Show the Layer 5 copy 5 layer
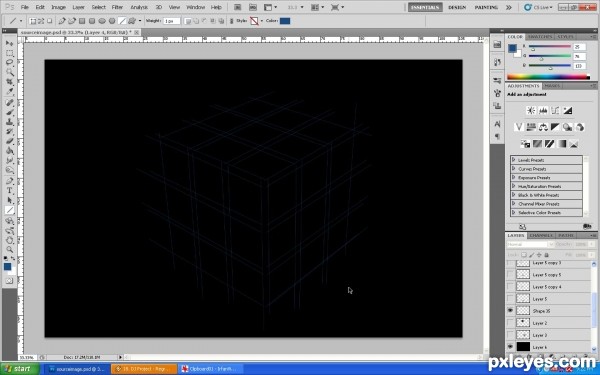600x375 pixels. pos(510,275)
